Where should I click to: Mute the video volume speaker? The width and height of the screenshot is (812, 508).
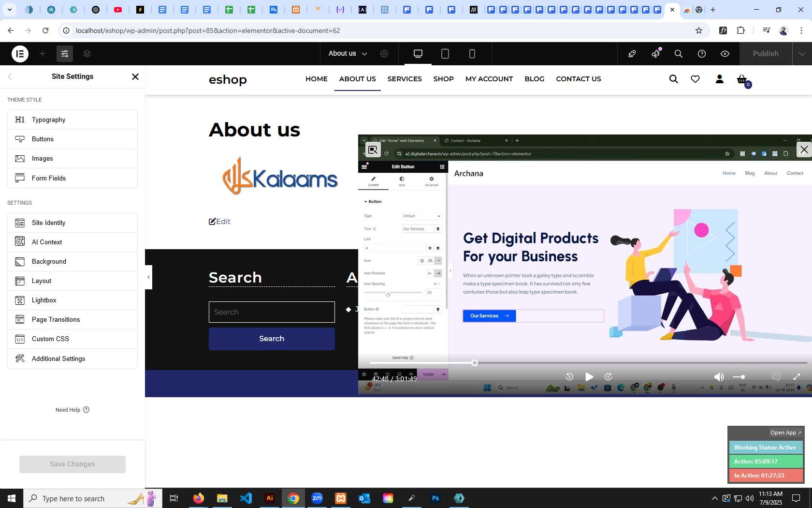(719, 377)
